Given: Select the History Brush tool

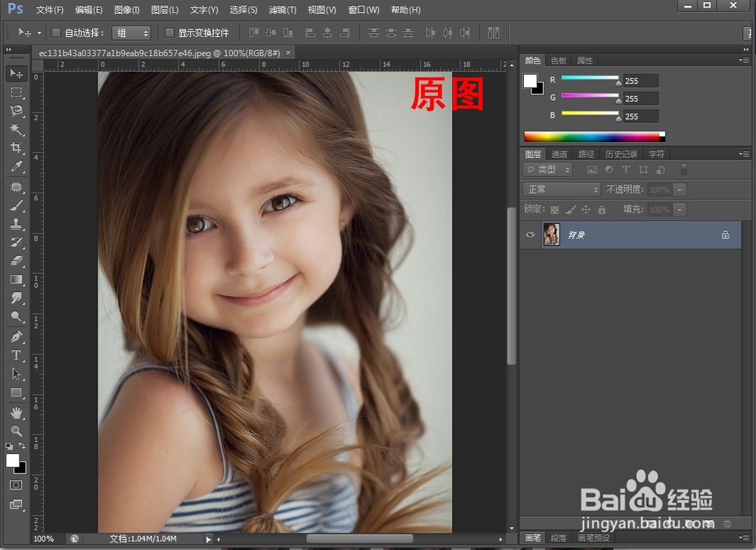Looking at the screenshot, I should [16, 242].
